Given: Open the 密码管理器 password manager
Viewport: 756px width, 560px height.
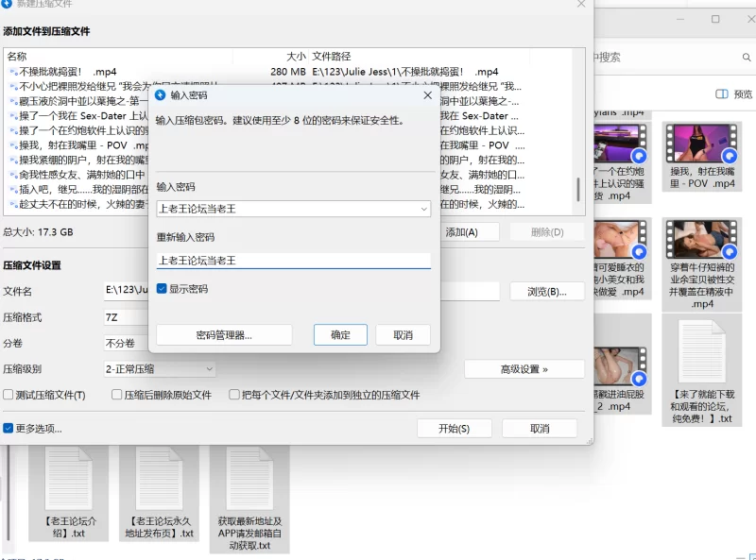Looking at the screenshot, I should click(224, 334).
